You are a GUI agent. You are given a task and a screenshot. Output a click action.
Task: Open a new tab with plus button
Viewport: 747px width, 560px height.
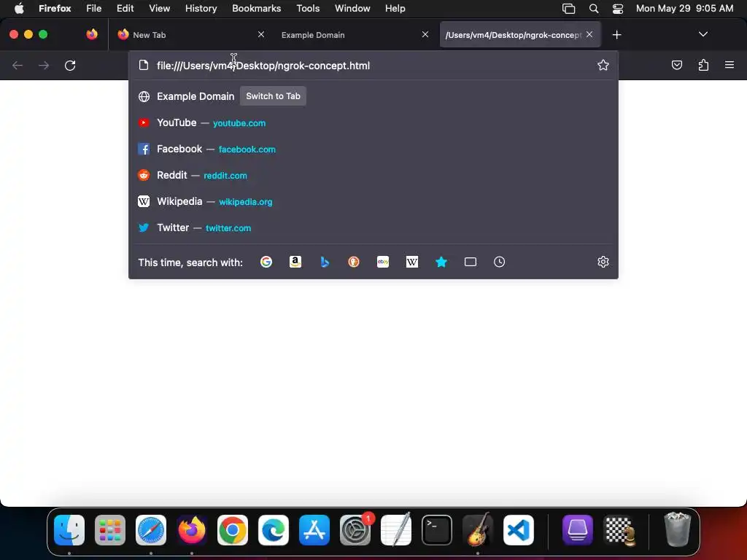[x=616, y=35]
